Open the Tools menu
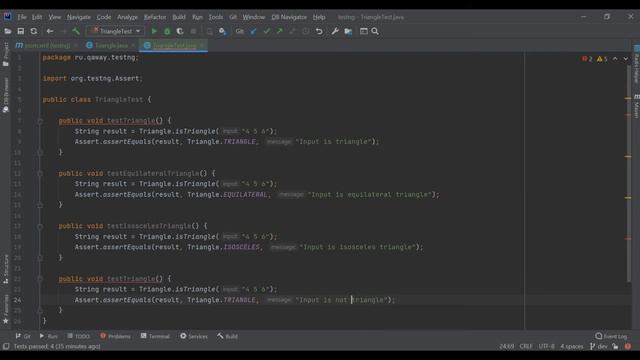The width and height of the screenshot is (640, 360). pos(216,17)
